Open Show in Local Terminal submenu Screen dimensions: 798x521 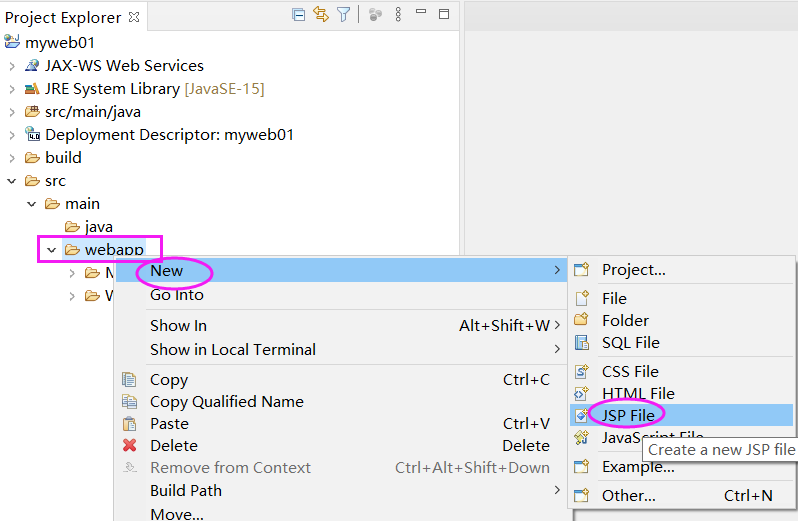(340, 350)
